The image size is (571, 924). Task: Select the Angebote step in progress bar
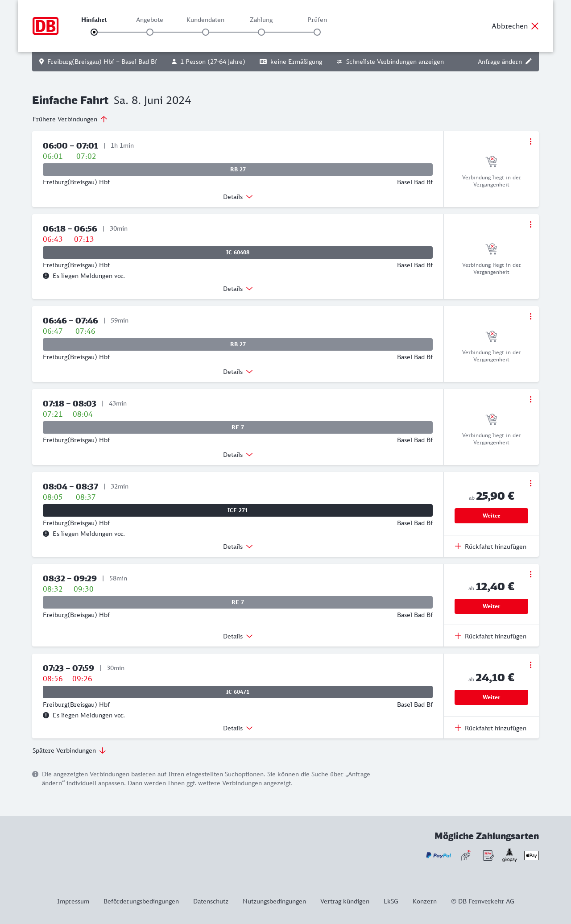[150, 32]
